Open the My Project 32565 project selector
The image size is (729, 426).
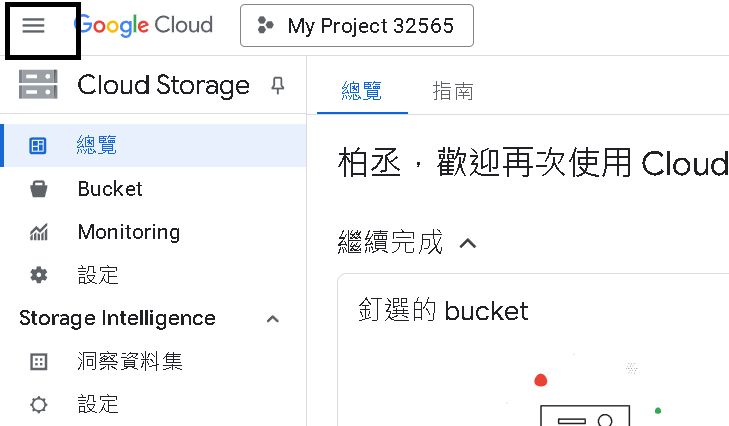pyautogui.click(x=357, y=26)
